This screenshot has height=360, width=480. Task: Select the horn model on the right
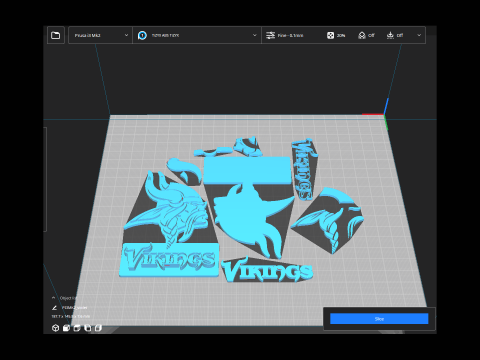(328, 220)
